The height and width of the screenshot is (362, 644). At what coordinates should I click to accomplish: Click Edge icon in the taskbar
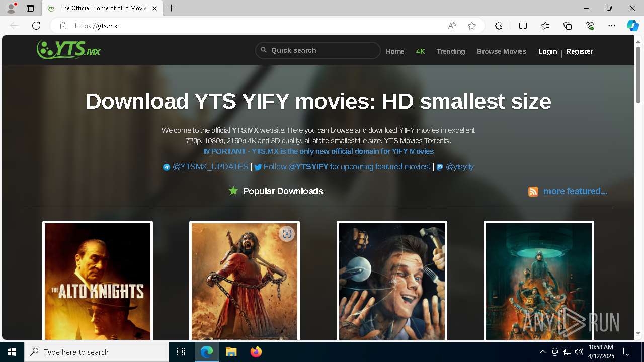tap(207, 352)
